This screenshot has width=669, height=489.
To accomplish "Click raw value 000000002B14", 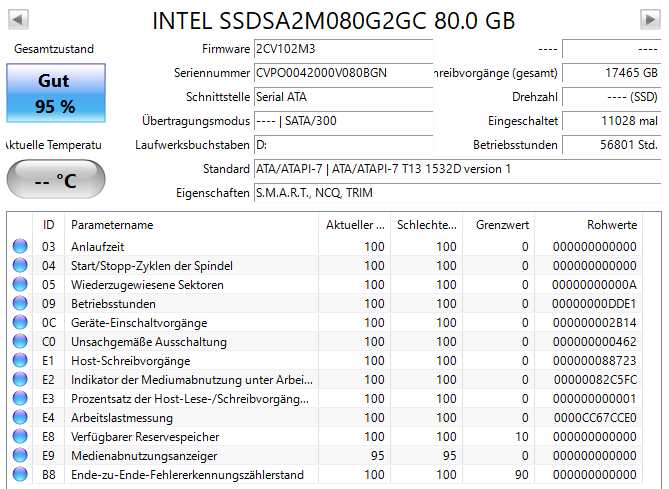I will click(x=595, y=323).
